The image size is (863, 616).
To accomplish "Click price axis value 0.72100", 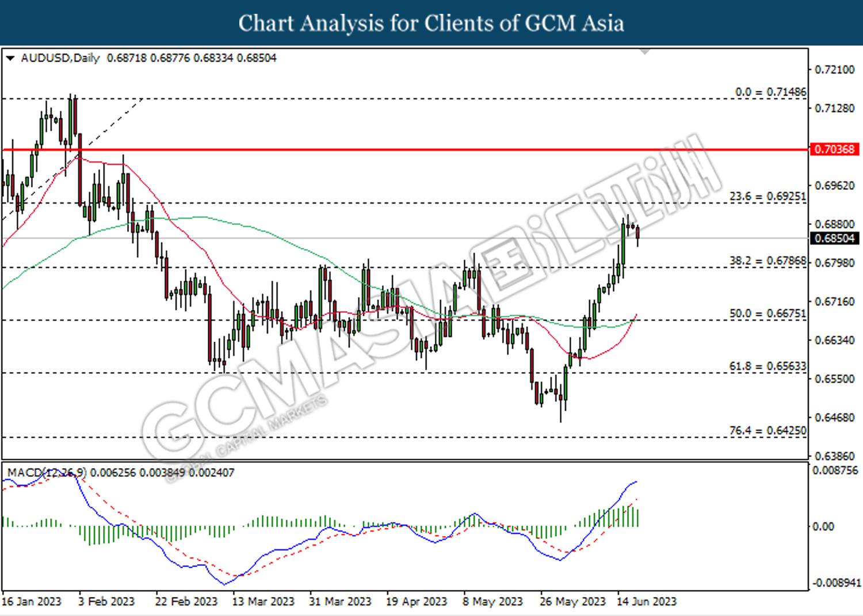I will [x=835, y=70].
